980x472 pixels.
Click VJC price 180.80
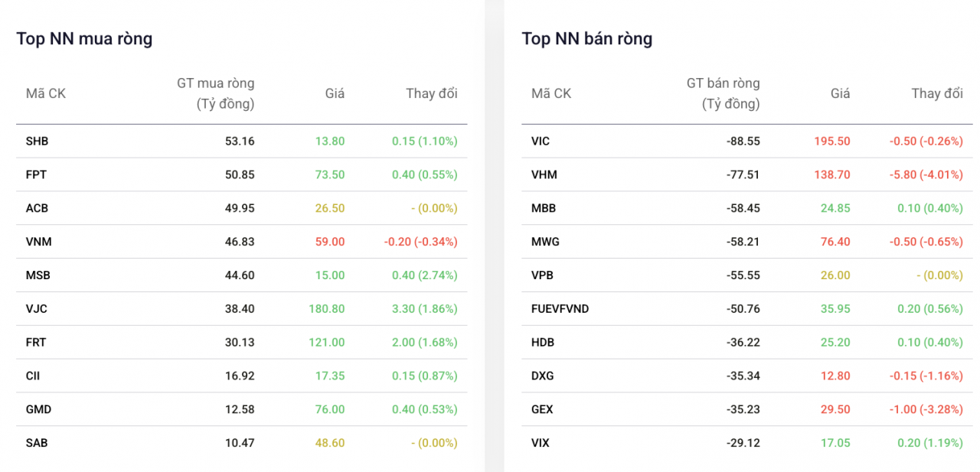click(x=327, y=309)
